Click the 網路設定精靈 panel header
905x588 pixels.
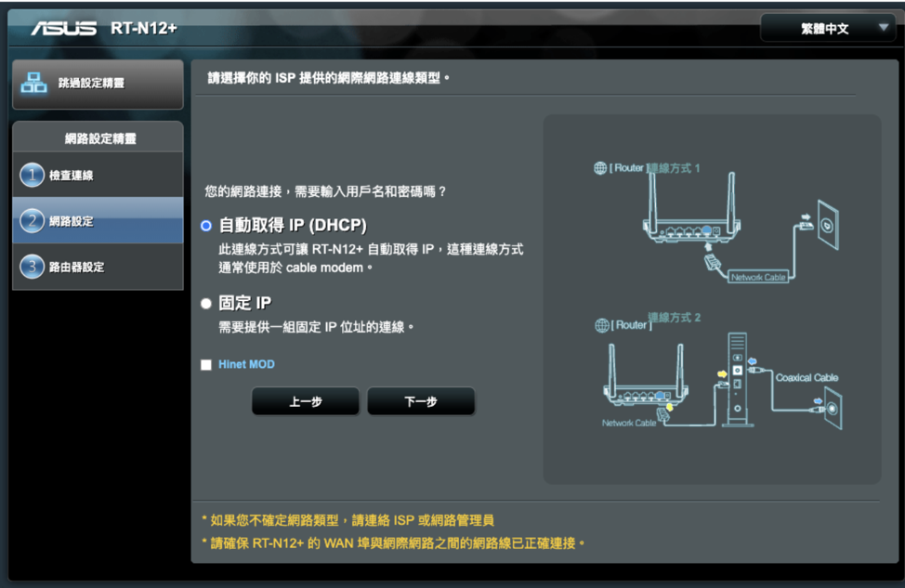click(98, 137)
